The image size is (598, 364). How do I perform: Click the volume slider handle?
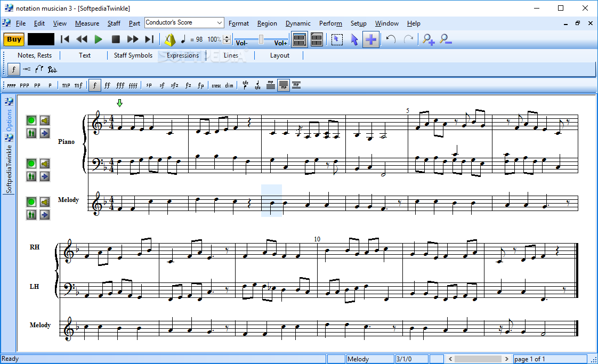[261, 39]
